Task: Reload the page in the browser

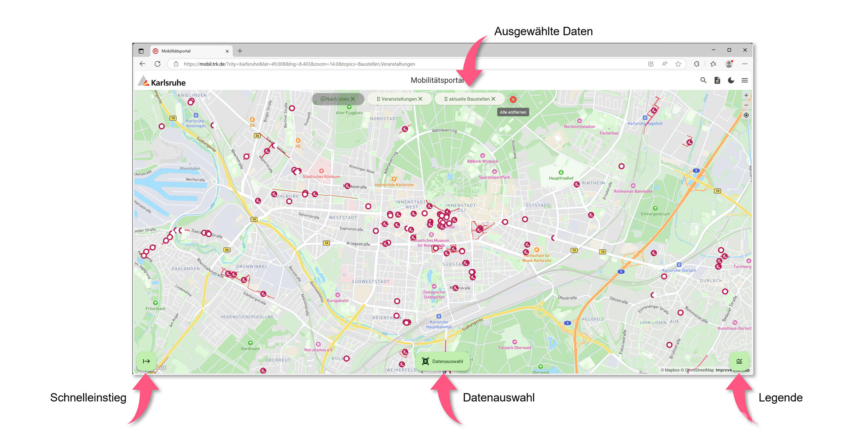Action: pyautogui.click(x=157, y=64)
